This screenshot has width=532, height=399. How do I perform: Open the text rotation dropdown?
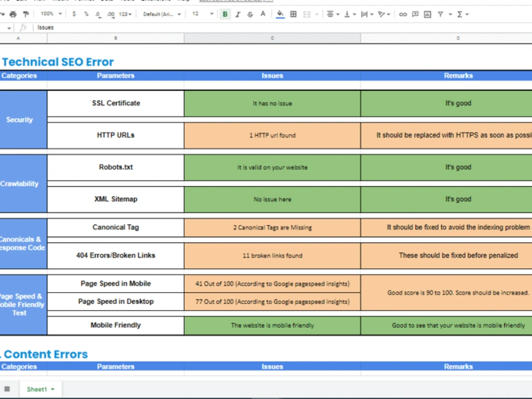[x=384, y=14]
